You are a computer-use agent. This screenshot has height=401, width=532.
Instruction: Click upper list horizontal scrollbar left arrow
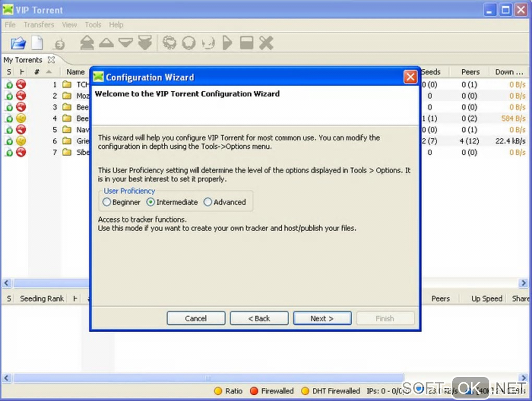click(7, 283)
